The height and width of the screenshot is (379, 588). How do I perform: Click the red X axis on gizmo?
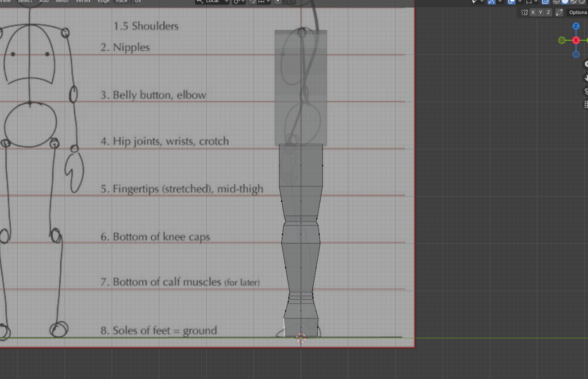(576, 40)
